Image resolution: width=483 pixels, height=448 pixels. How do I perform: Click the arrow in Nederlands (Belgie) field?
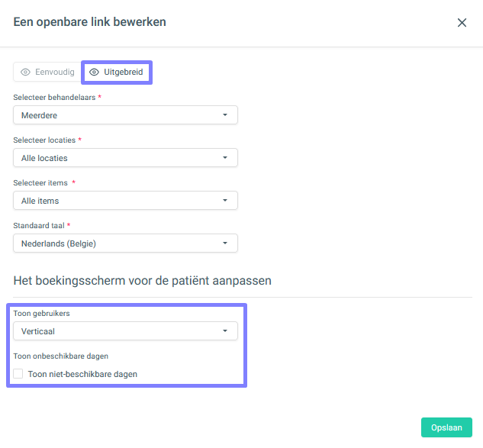tap(225, 243)
